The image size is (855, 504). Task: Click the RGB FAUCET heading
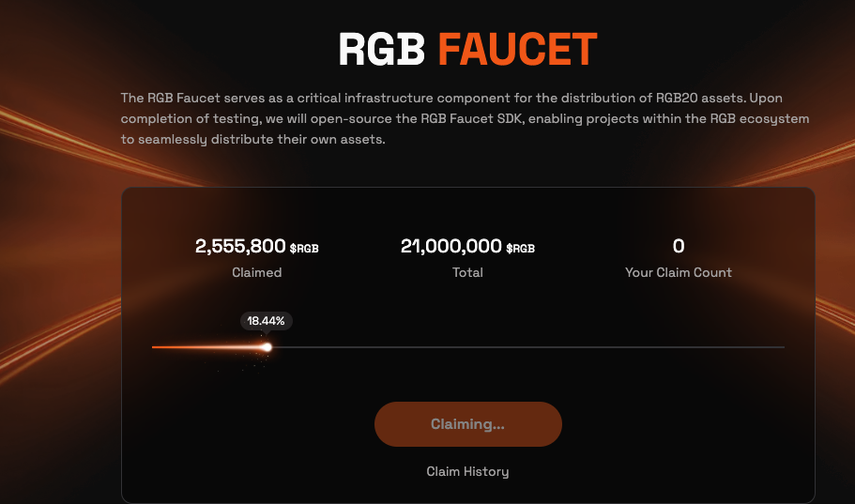467,49
